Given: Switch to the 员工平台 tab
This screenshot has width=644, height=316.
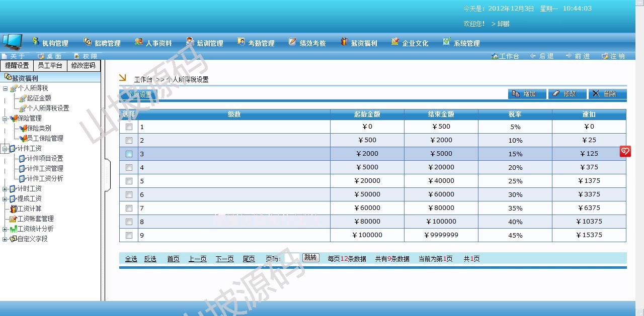Looking at the screenshot, I should 50,66.
